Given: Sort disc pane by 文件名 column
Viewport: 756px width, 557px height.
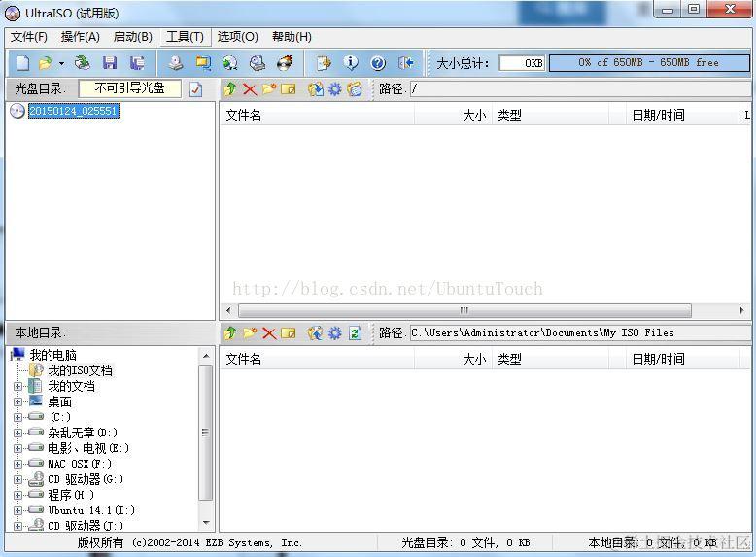Looking at the screenshot, I should pos(317,115).
